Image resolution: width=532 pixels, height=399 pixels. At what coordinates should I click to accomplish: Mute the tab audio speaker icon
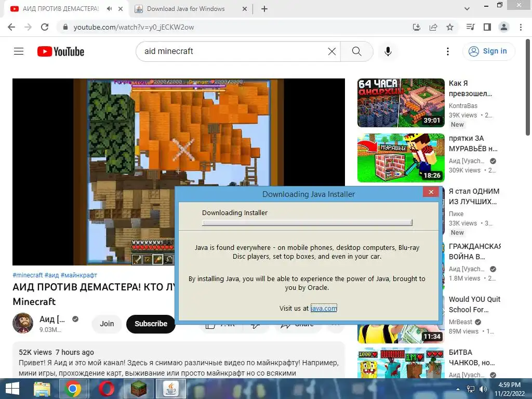[x=109, y=9]
